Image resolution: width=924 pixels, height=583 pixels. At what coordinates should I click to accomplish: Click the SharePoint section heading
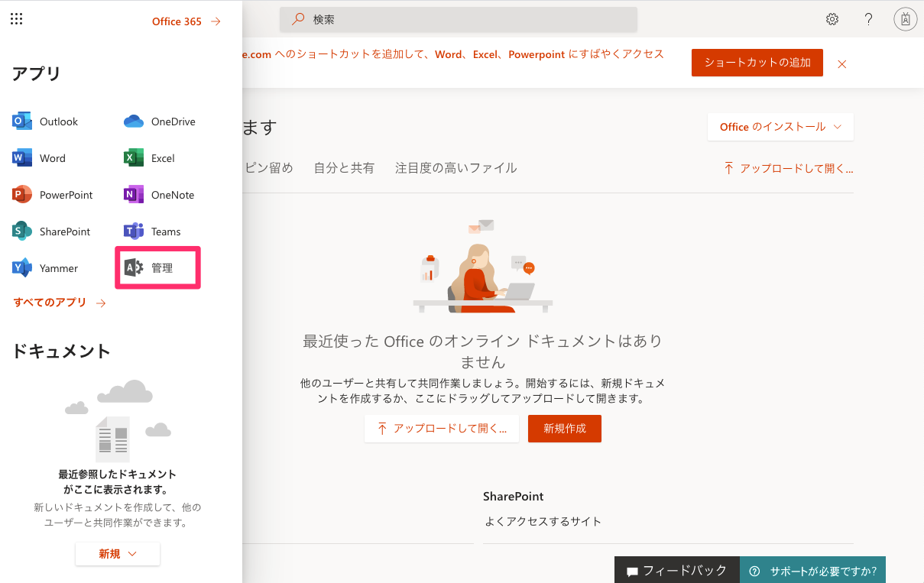tap(514, 497)
